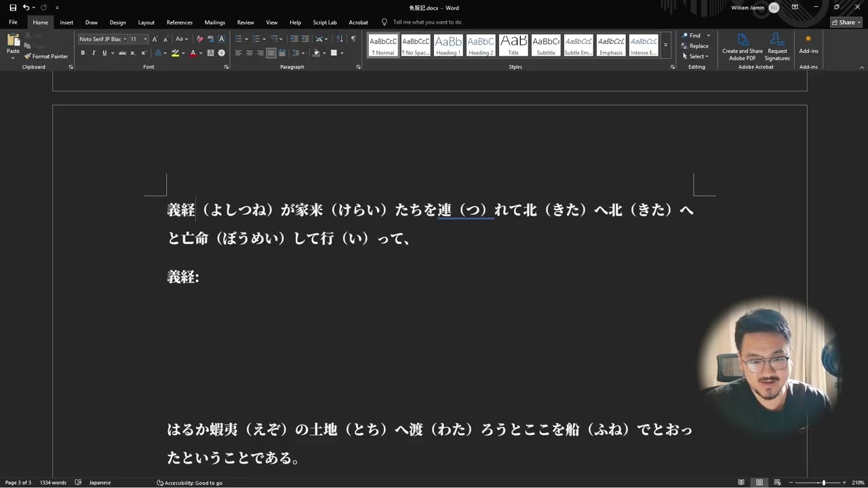Open the Review tab
Screen dimensions: 868x488
(x=245, y=22)
